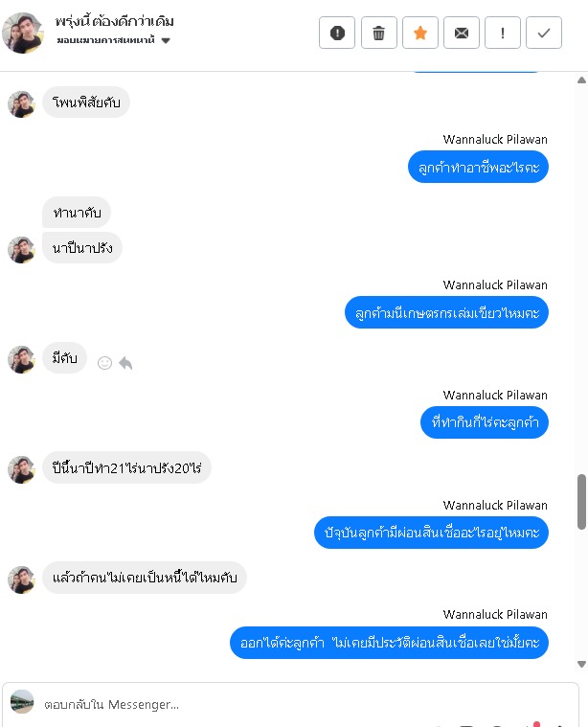Reply using arrow icon beside มีคับ message
This screenshot has height=727, width=588.
(125, 363)
